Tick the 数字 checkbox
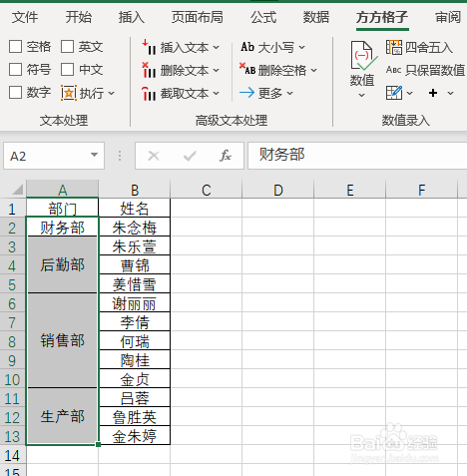The image size is (467, 476). 15,93
